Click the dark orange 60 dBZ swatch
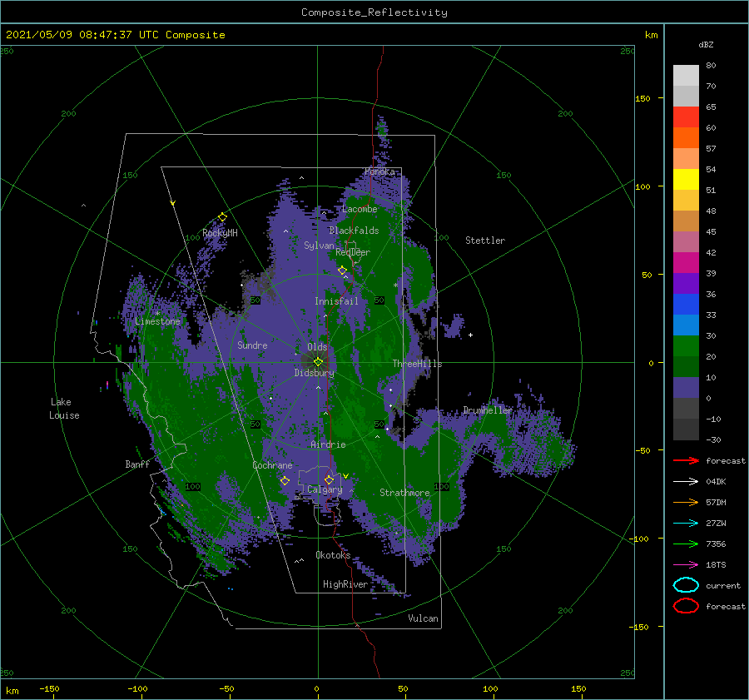The height and width of the screenshot is (700, 749). 686,137
